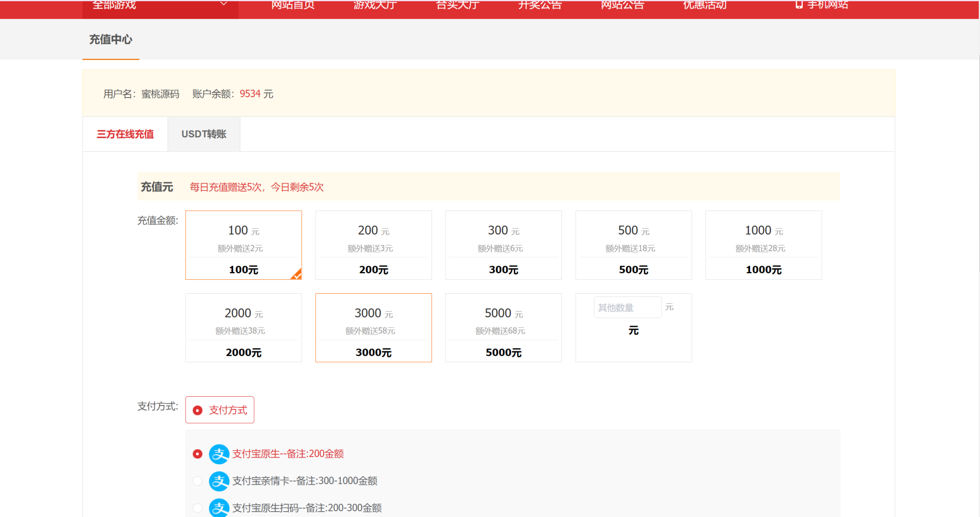Click the 其他数量 custom amount field
The image size is (980, 517).
(x=627, y=308)
